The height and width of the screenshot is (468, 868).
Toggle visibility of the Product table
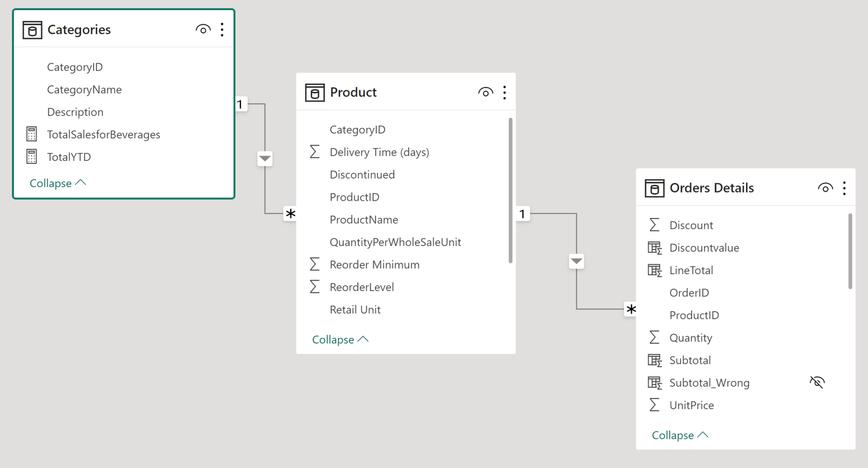[x=485, y=92]
